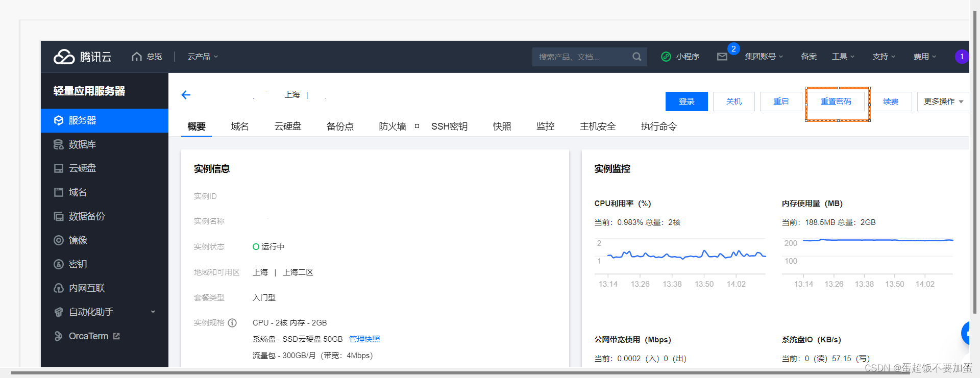980x378 pixels.
Task: Click OrcaTerm external link icon
Action: coord(116,336)
